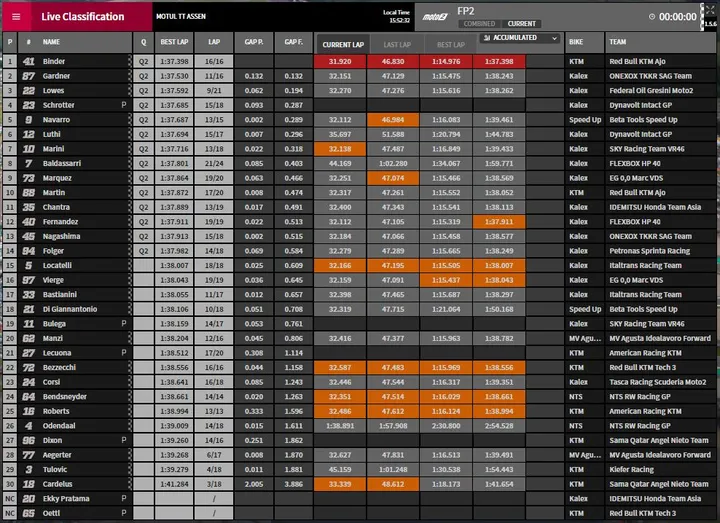Sort by NAME column header
The height and width of the screenshot is (523, 720).
51,42
